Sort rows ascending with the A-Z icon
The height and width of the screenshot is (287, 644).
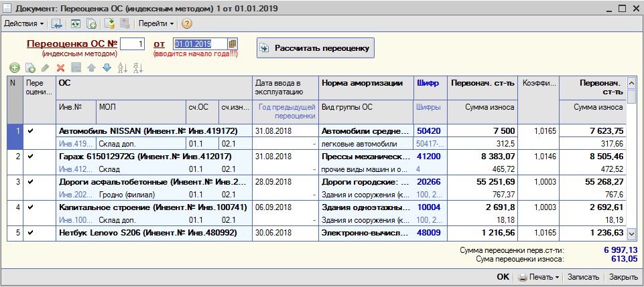123,68
